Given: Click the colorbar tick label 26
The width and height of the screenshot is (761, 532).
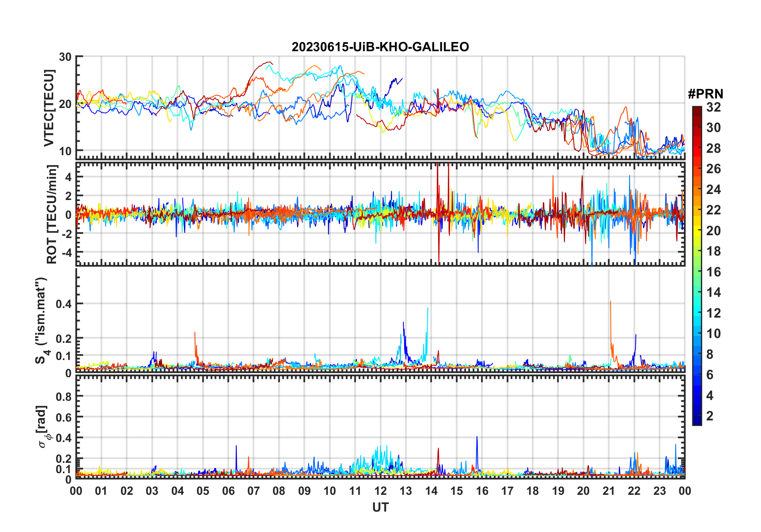Looking at the screenshot, I should tap(713, 169).
